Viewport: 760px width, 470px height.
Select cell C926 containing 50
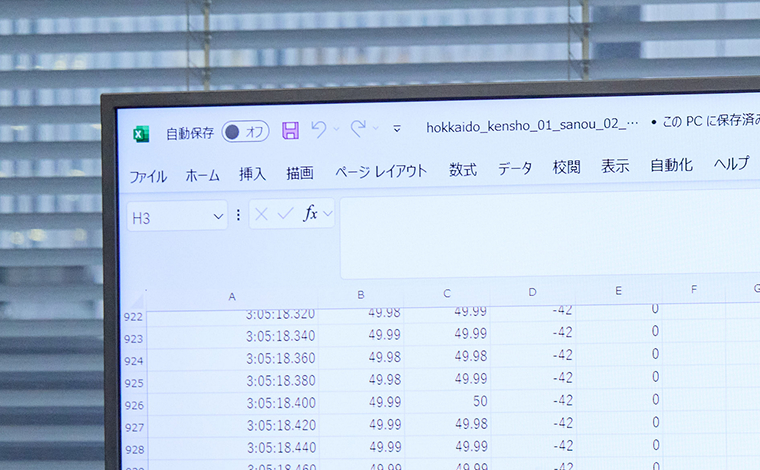[448, 401]
